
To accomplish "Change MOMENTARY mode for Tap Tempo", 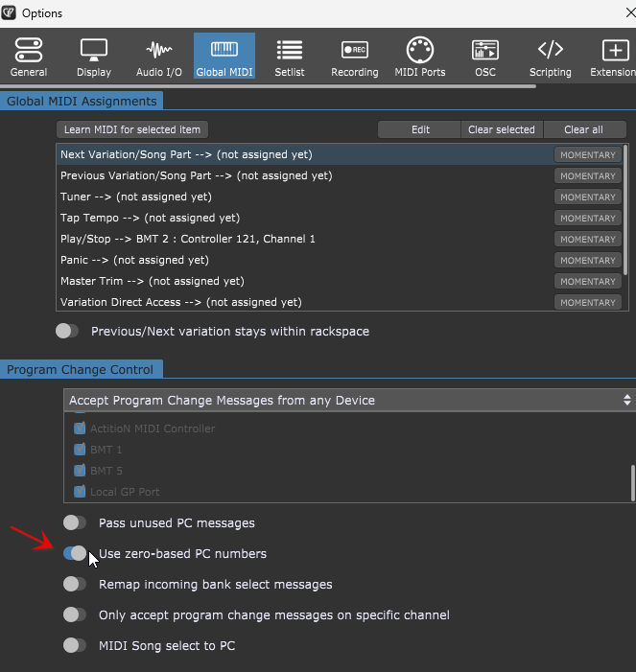I will (x=587, y=218).
